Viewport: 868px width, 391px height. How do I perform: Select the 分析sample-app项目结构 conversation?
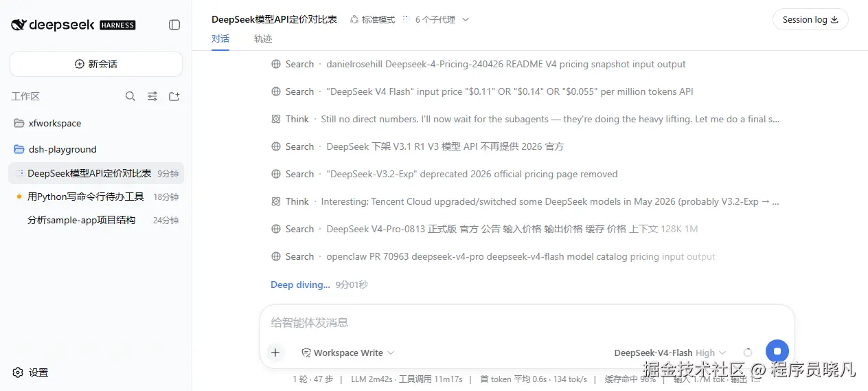coord(96,220)
